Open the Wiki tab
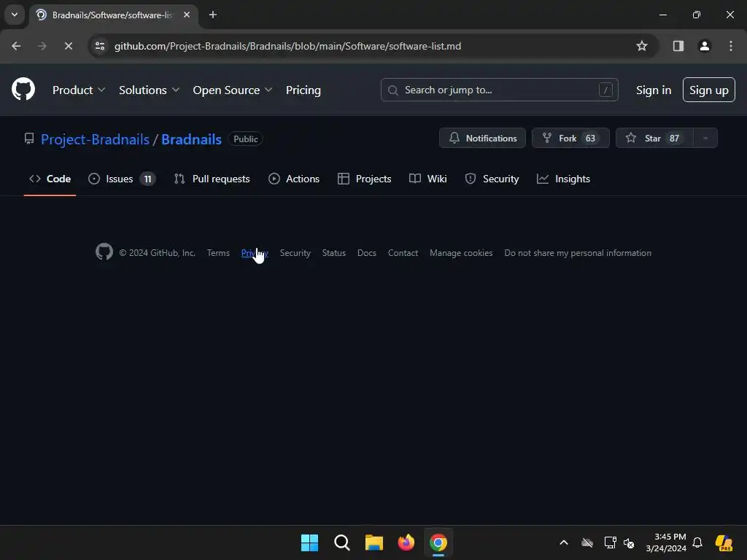This screenshot has width=747, height=560. [x=427, y=179]
